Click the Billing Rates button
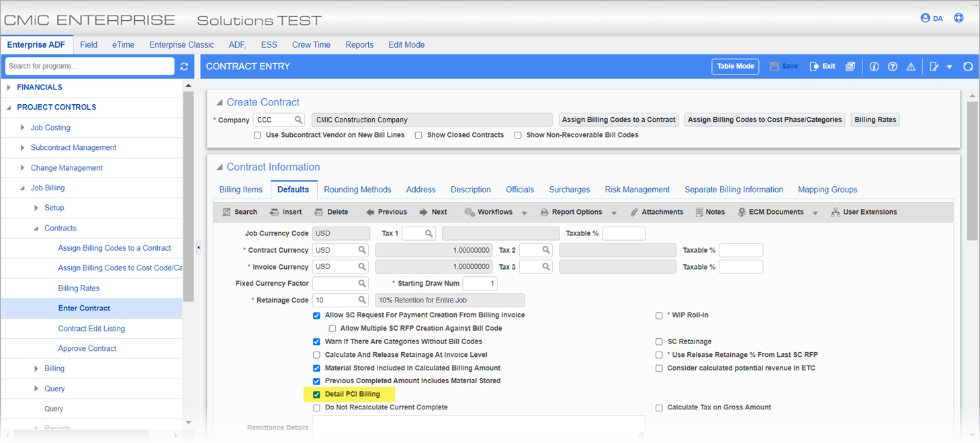 tap(875, 120)
